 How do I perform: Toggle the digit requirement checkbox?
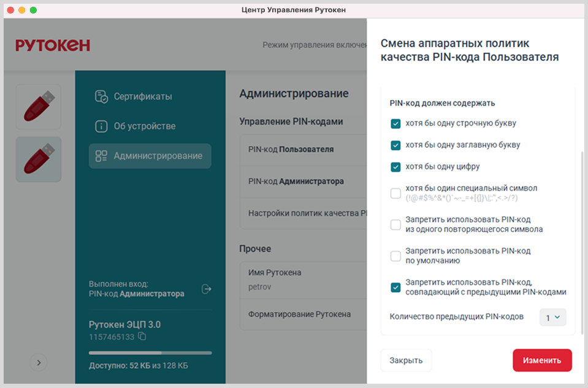coord(395,166)
